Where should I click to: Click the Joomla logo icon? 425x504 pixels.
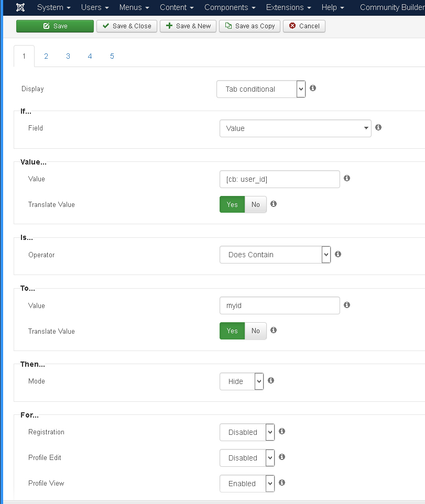pyautogui.click(x=20, y=7)
